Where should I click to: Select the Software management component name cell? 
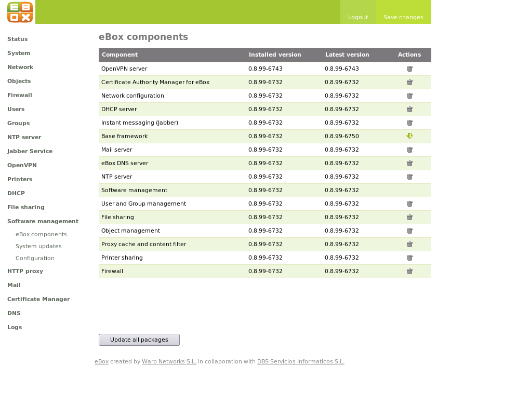pos(134,191)
